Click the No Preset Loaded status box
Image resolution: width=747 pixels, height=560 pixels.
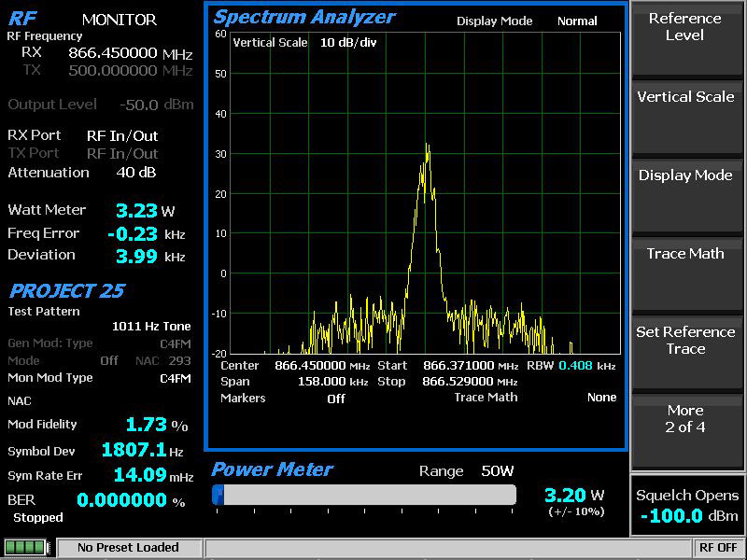(x=128, y=548)
